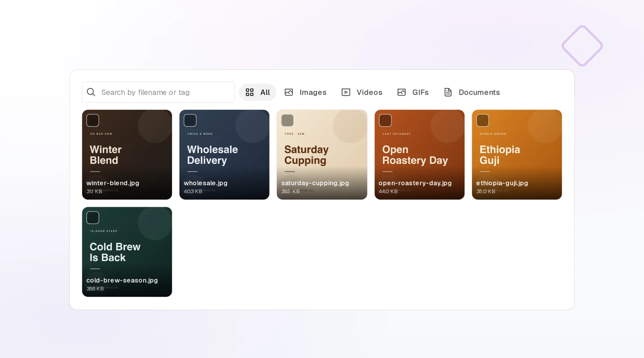Tick the cold-brew-season.jpg checkbox

[x=93, y=218]
